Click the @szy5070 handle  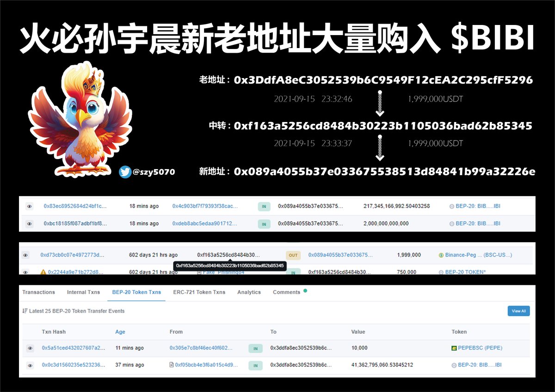(x=154, y=172)
